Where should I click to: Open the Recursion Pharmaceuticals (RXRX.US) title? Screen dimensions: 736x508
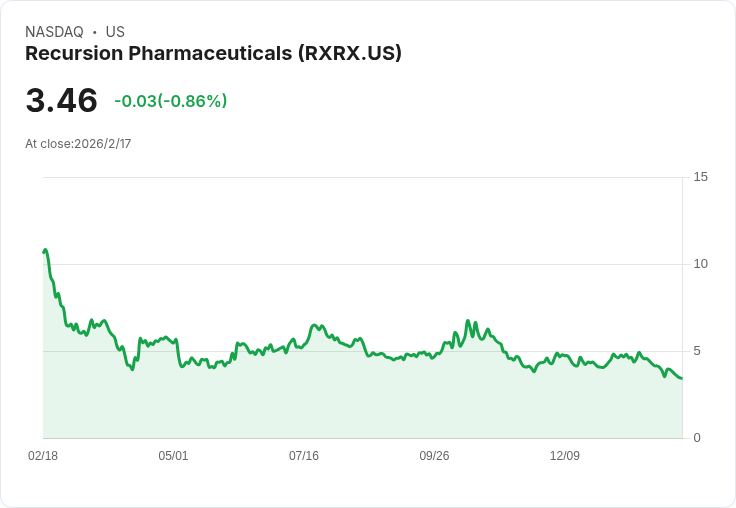tap(213, 54)
